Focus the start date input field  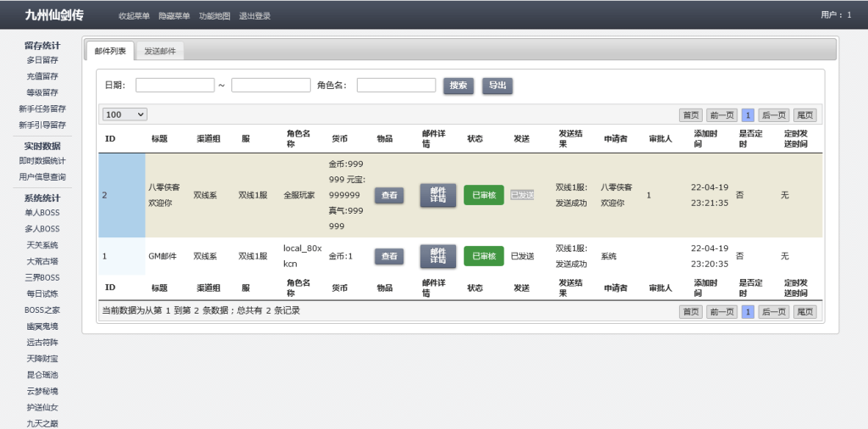[175, 86]
